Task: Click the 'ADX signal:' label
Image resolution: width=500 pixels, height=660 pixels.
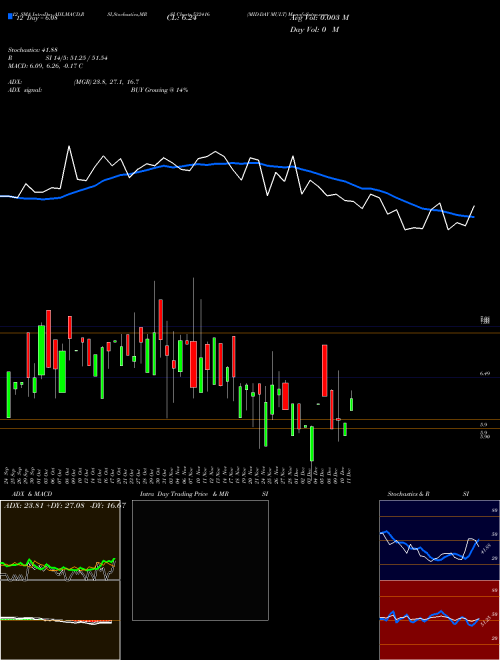Action: (24, 90)
